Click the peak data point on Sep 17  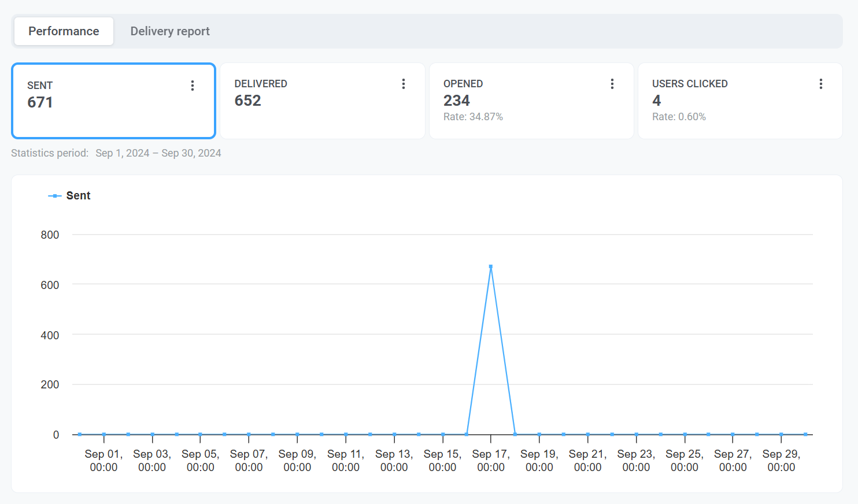pyautogui.click(x=491, y=266)
